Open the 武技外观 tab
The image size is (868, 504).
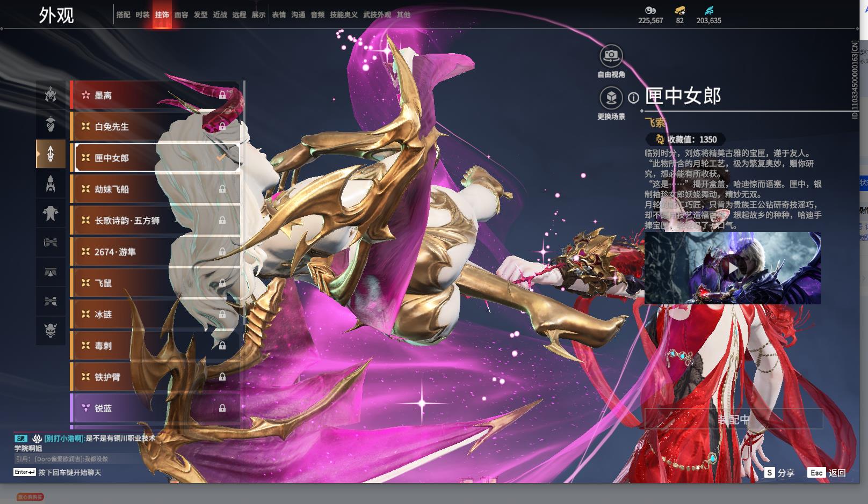point(377,15)
